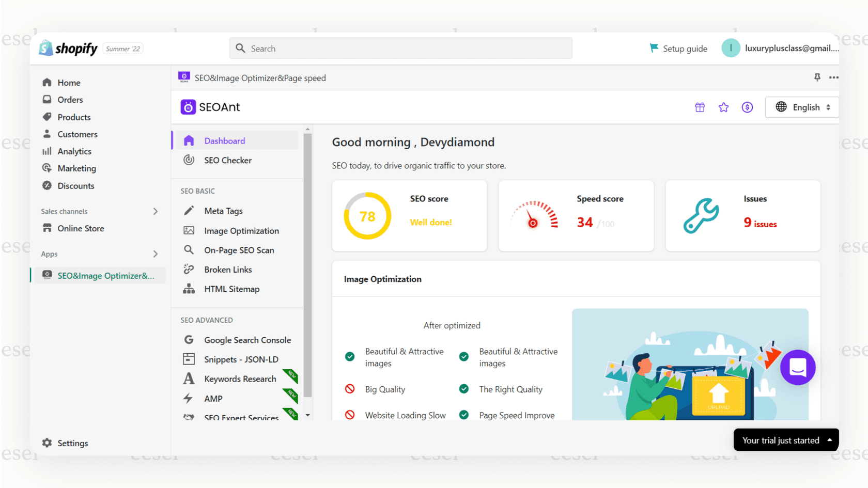Screen dimensions: 868x488
Task: Open the Analytics section in Shopify sidebar
Action: pyautogui.click(x=74, y=151)
